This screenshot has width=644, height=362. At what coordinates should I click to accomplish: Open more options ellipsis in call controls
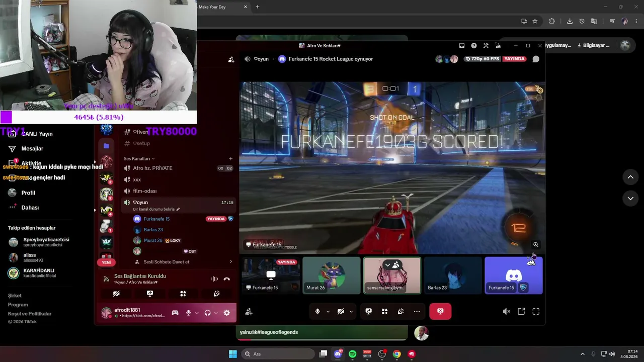(417, 311)
